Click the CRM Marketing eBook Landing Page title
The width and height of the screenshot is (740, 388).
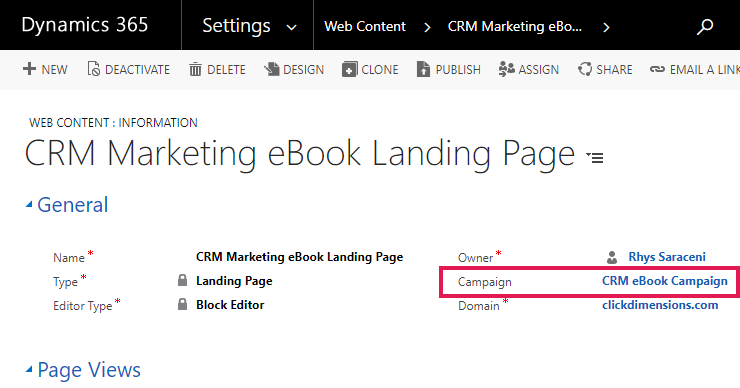[300, 154]
